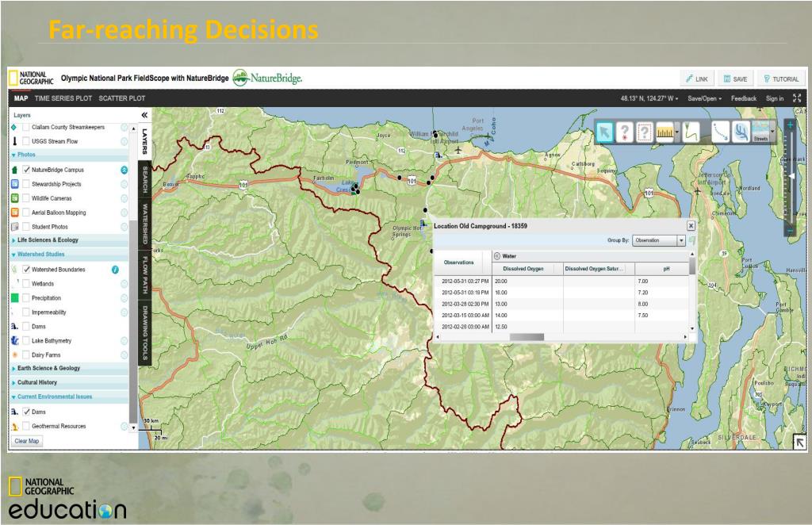Open the Group By Observation dropdown
This screenshot has height=525, width=812.
659,240
